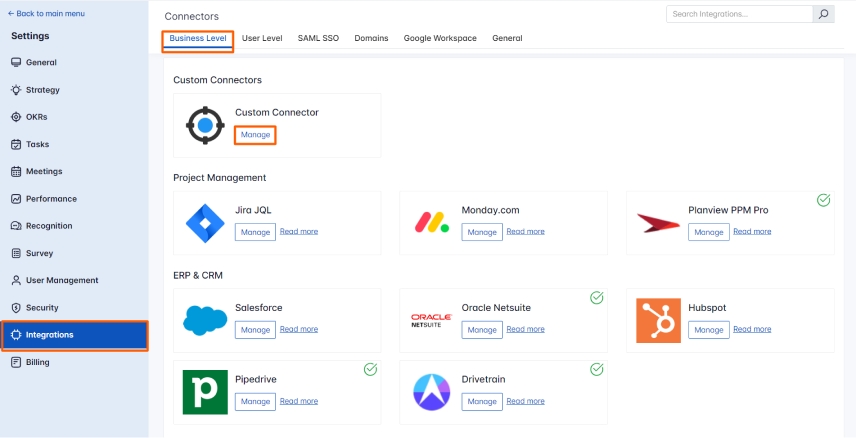Click the Settings sidebar heading
This screenshot has height=438, width=856.
tap(30, 36)
